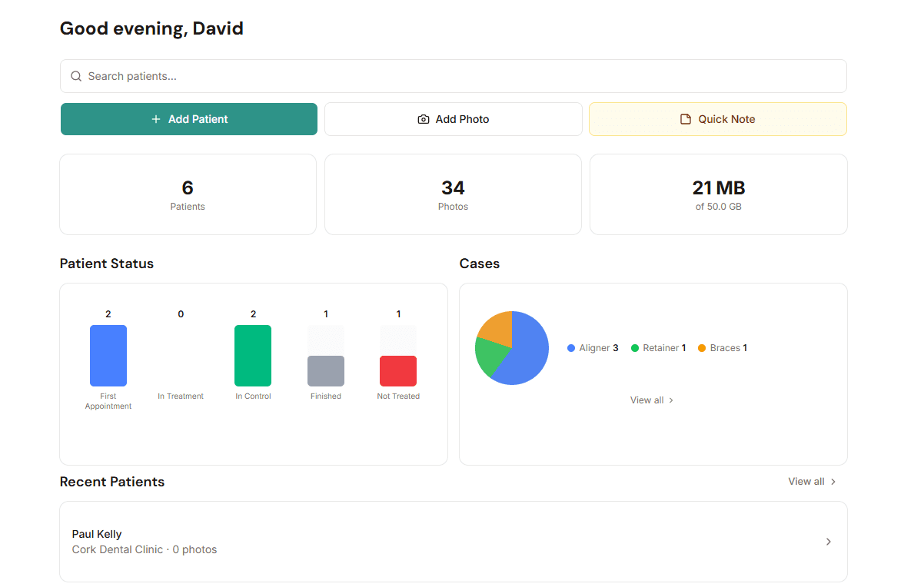Open the 21 MB storage card
The image size is (924, 587).
[719, 194]
